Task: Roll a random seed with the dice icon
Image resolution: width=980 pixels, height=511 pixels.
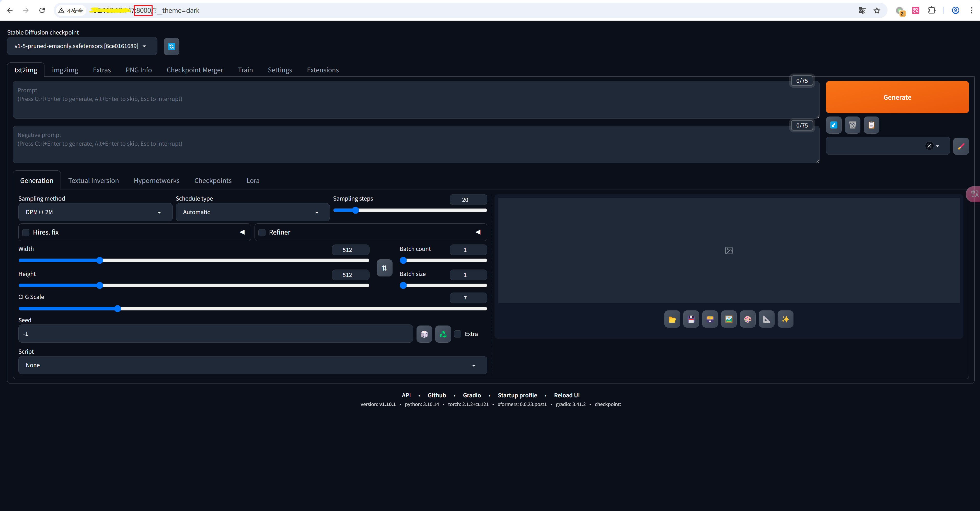Action: tap(424, 334)
